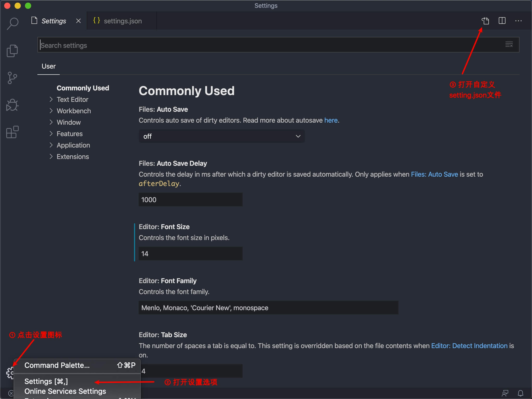Viewport: 532px width, 399px height.
Task: Open the Explorer files icon
Action: tap(12, 51)
